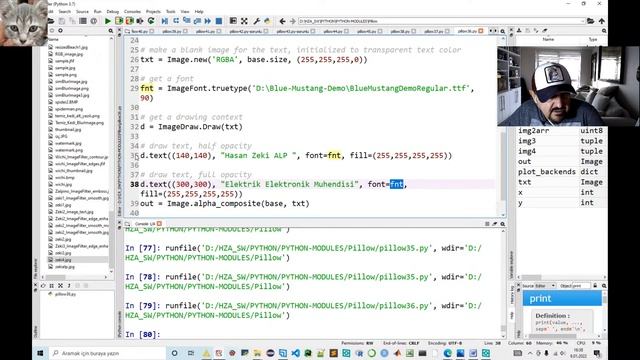This screenshot has height=360, width=640.
Task: Open the Source menu
Action: coord(82,11)
